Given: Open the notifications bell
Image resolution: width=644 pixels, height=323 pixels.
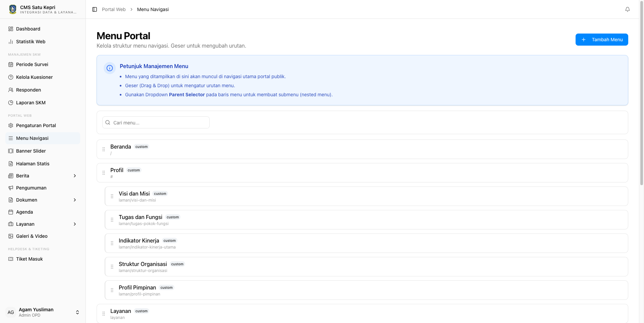Looking at the screenshot, I should pyautogui.click(x=628, y=9).
